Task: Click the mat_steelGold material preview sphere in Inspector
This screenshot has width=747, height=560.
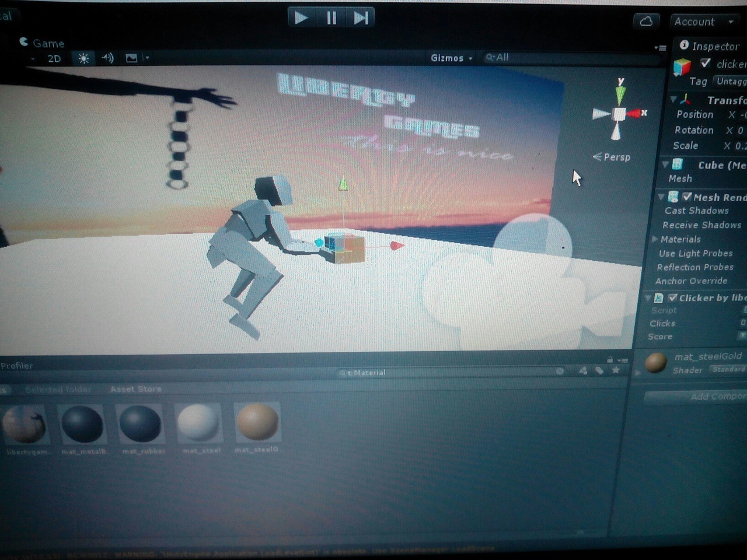Action: point(656,362)
